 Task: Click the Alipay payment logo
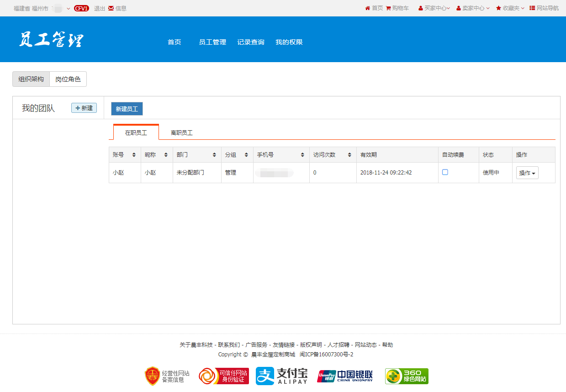pyautogui.click(x=281, y=376)
